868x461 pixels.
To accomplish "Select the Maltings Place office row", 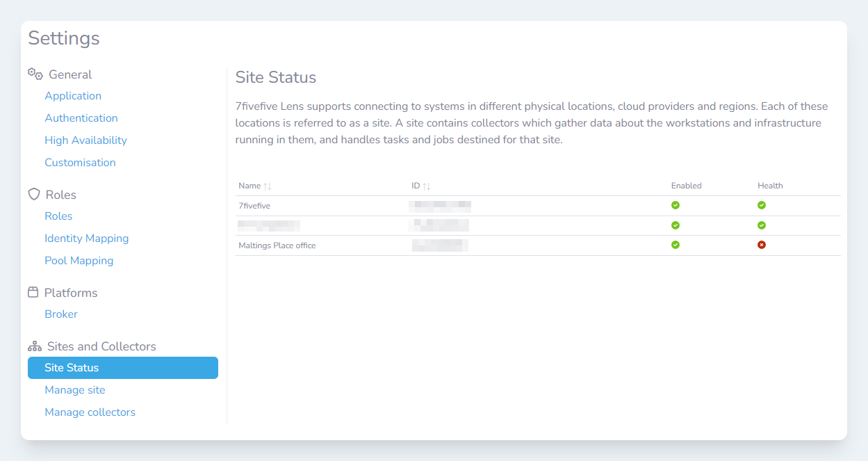I will pyautogui.click(x=277, y=245).
